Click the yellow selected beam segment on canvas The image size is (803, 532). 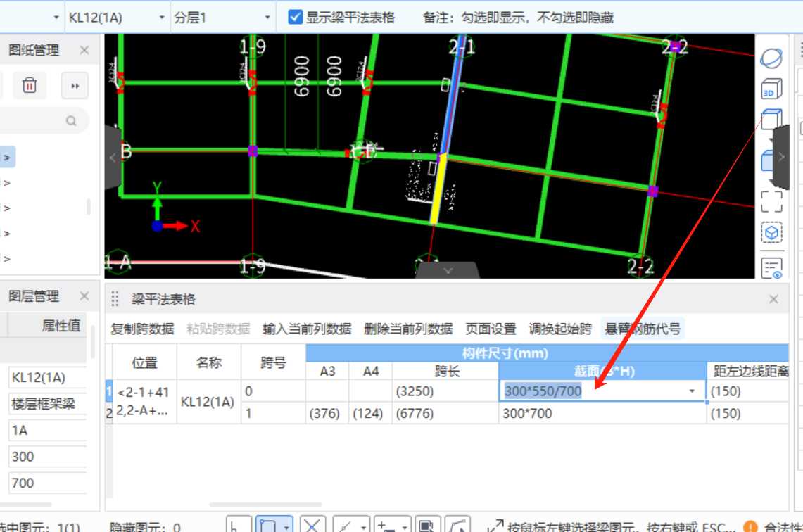click(x=438, y=189)
